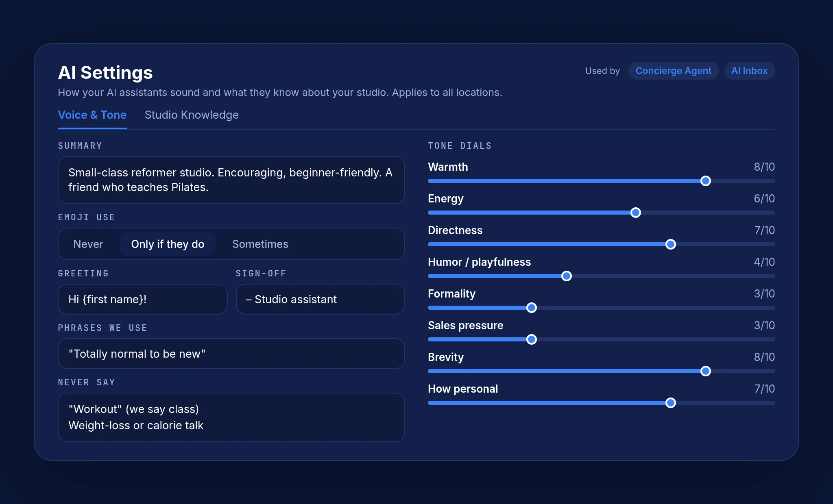833x504 pixels.
Task: Click the Energy slider handle
Action: point(636,213)
